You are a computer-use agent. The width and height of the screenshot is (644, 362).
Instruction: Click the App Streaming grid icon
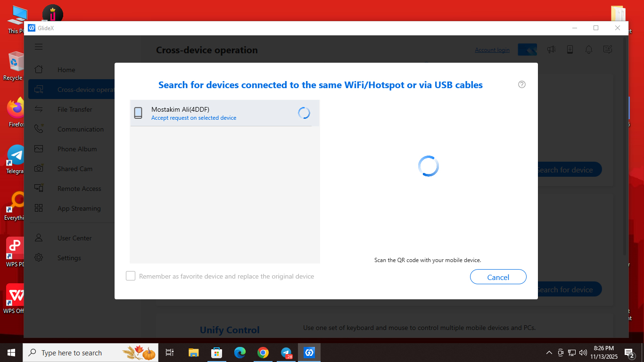click(39, 208)
